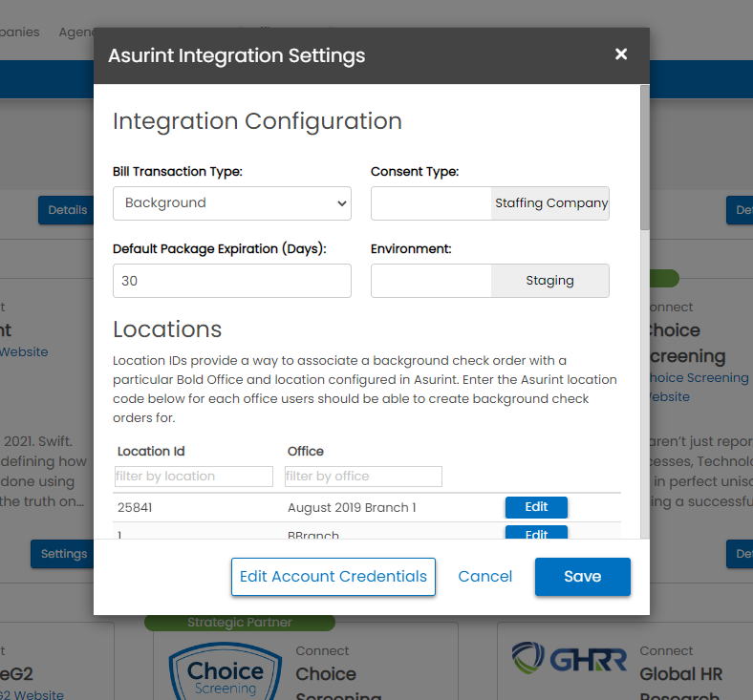Save the integration configuration
The width and height of the screenshot is (753, 700).
tap(583, 577)
